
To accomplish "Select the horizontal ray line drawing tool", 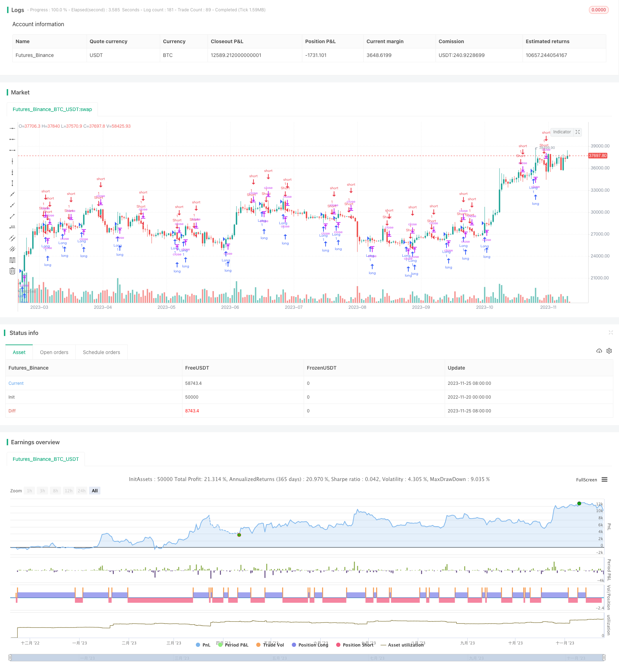I will click(12, 139).
